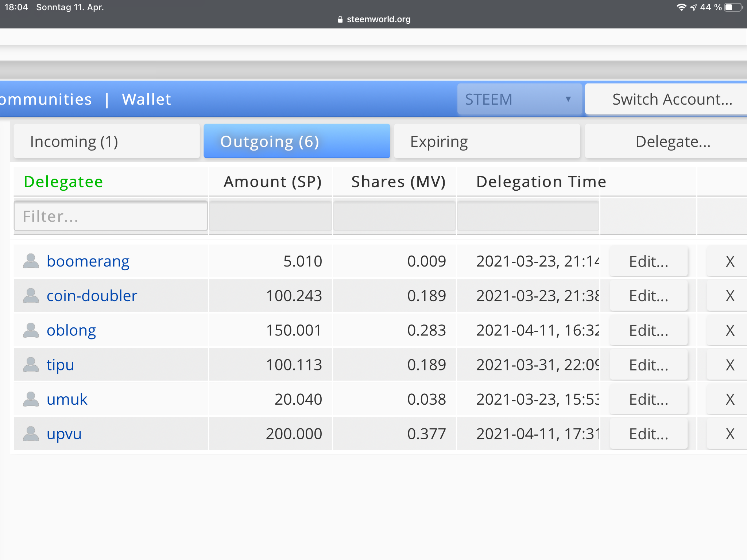Sort by the Delegatee column header
The width and height of the screenshot is (747, 560).
63,182
